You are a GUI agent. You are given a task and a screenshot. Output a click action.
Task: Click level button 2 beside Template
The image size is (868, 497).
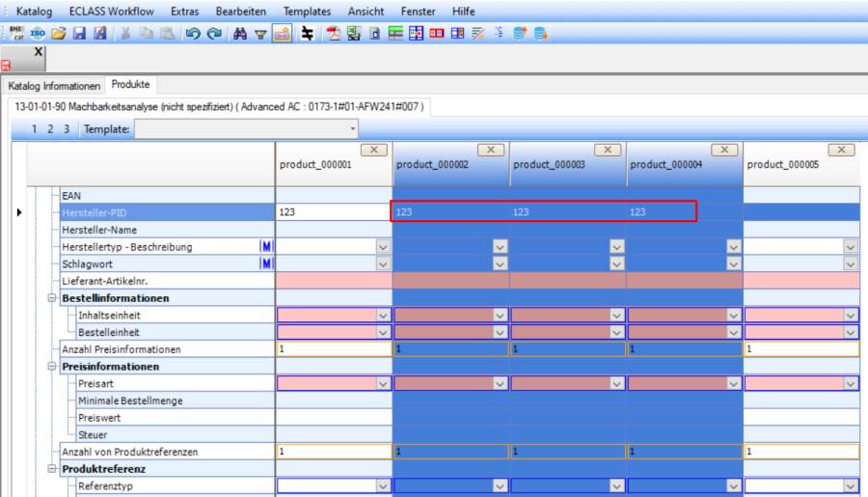[50, 129]
